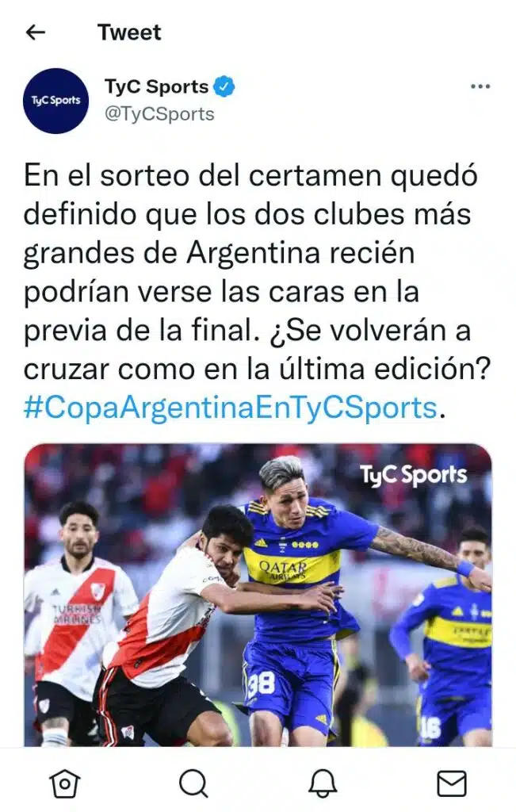Image resolution: width=516 pixels, height=812 pixels.
Task: Tap the back arrow
Action: click(35, 33)
